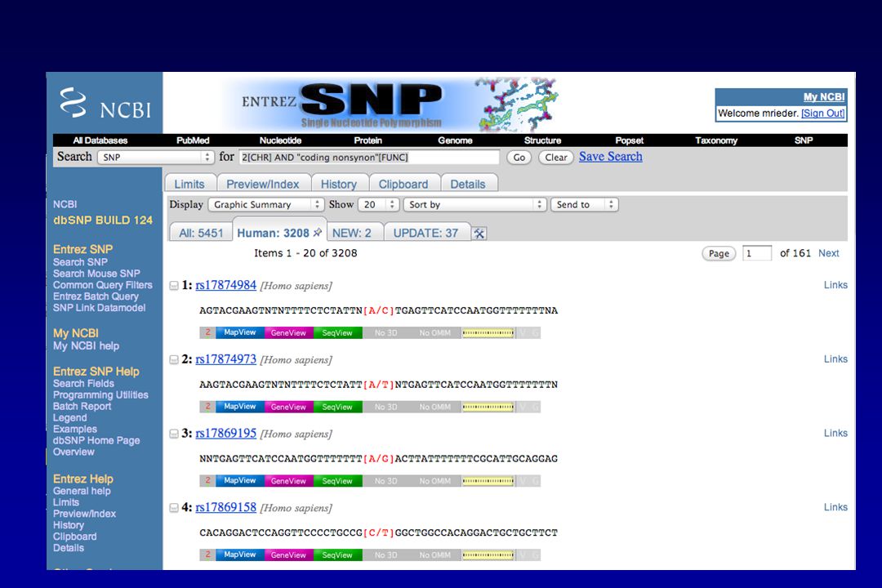This screenshot has width=882, height=588.
Task: Click the Save Search link
Action: [x=610, y=157]
